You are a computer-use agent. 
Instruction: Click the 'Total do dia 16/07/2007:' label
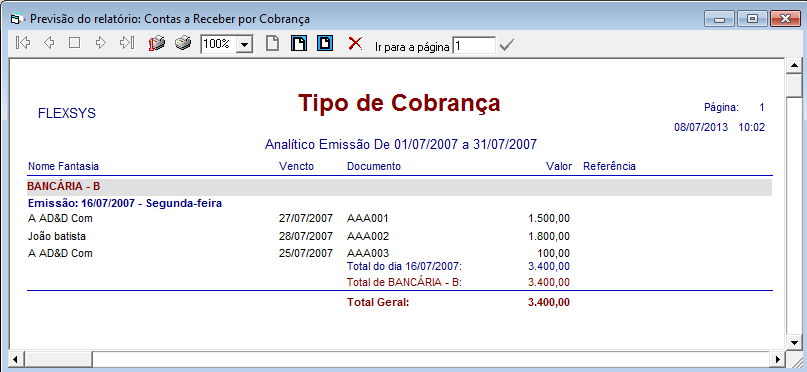coord(405,266)
